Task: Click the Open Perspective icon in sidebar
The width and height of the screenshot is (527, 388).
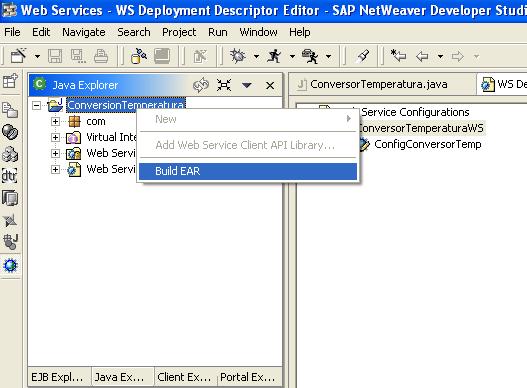Action: (x=10, y=81)
